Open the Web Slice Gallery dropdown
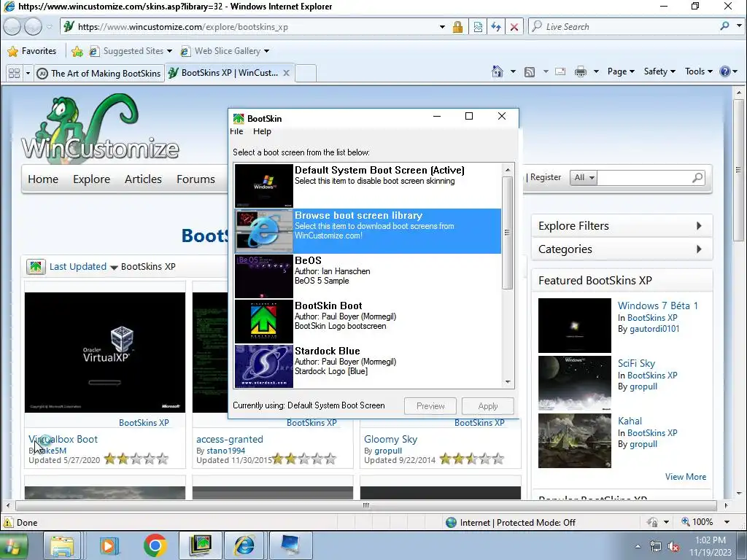 (x=266, y=51)
